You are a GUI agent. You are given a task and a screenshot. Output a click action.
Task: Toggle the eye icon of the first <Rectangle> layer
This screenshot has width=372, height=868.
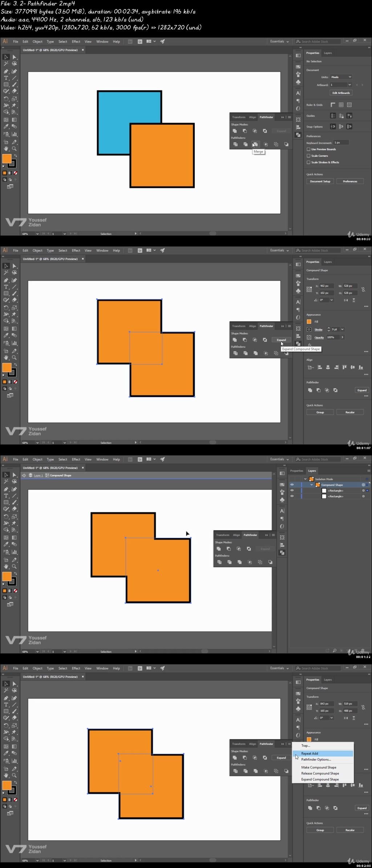click(x=292, y=490)
